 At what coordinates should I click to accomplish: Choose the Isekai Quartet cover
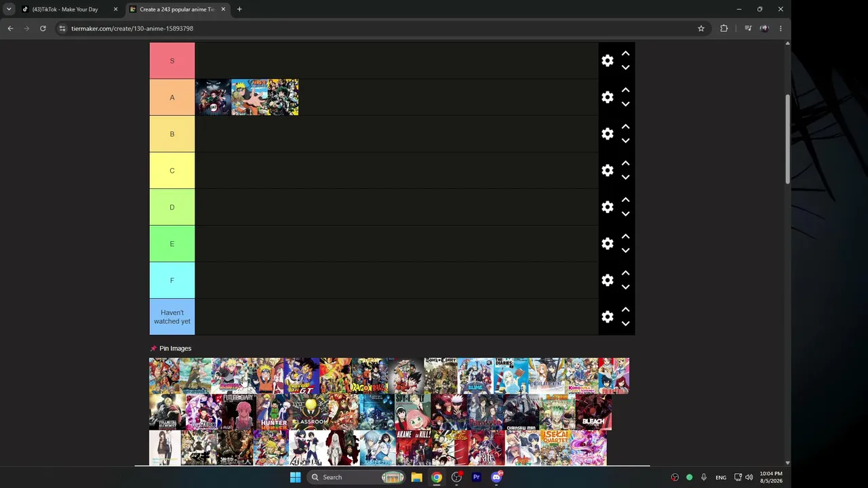point(555,448)
